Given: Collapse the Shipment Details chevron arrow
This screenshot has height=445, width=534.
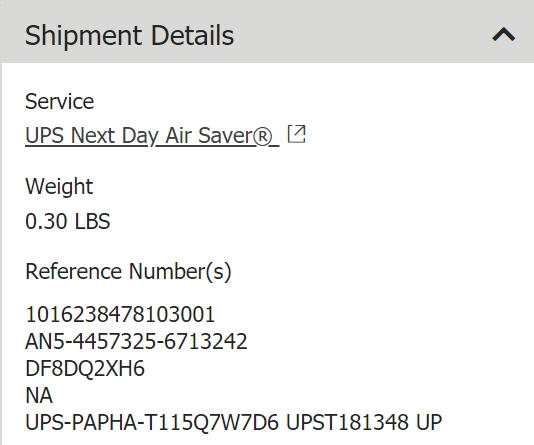Looking at the screenshot, I should click(x=504, y=35).
